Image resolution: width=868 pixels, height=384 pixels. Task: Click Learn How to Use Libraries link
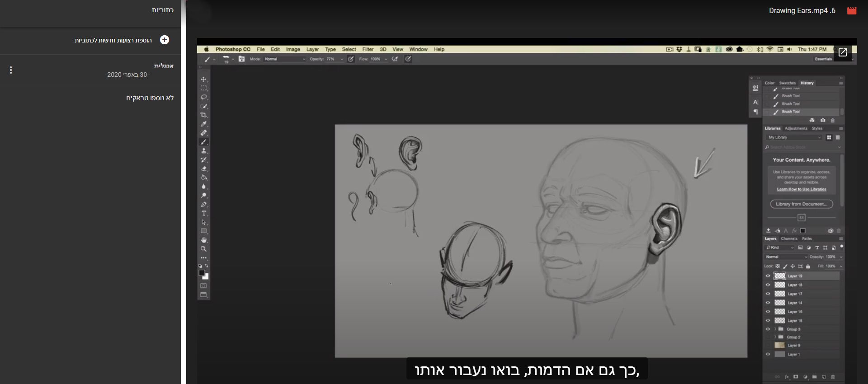802,189
